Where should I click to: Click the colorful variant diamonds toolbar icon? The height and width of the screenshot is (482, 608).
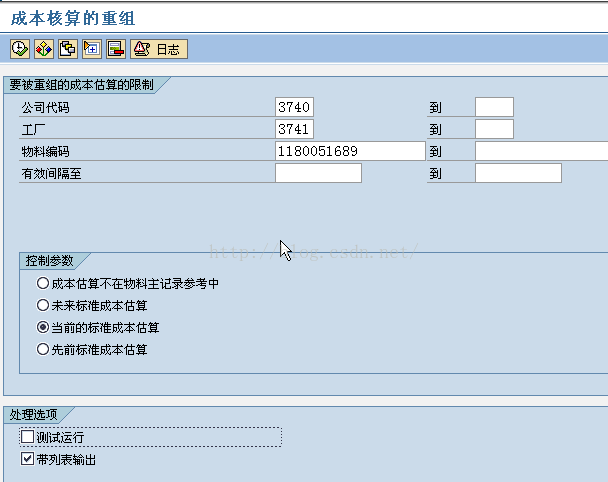pyautogui.click(x=43, y=49)
